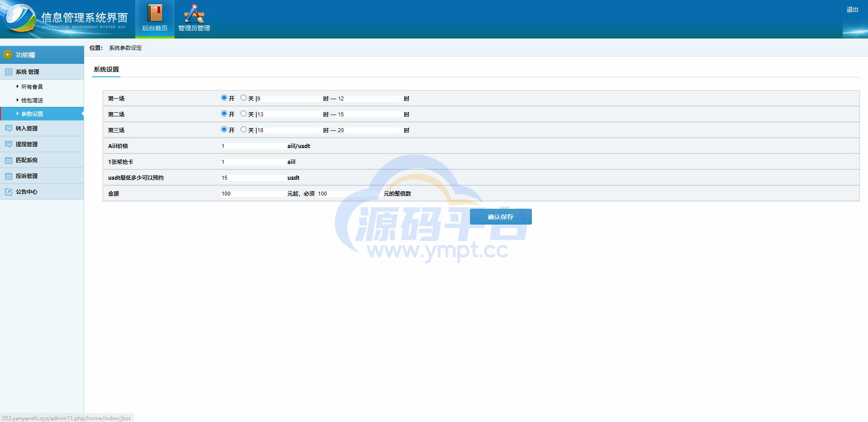Click the 提现管理 chat icon
Viewport: 868px width, 422px height.
(x=9, y=144)
